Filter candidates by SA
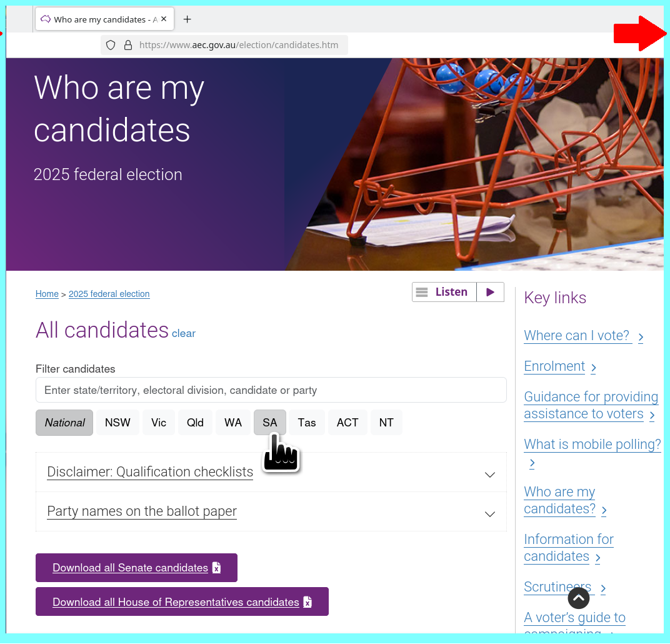This screenshot has width=670, height=644. point(269,423)
